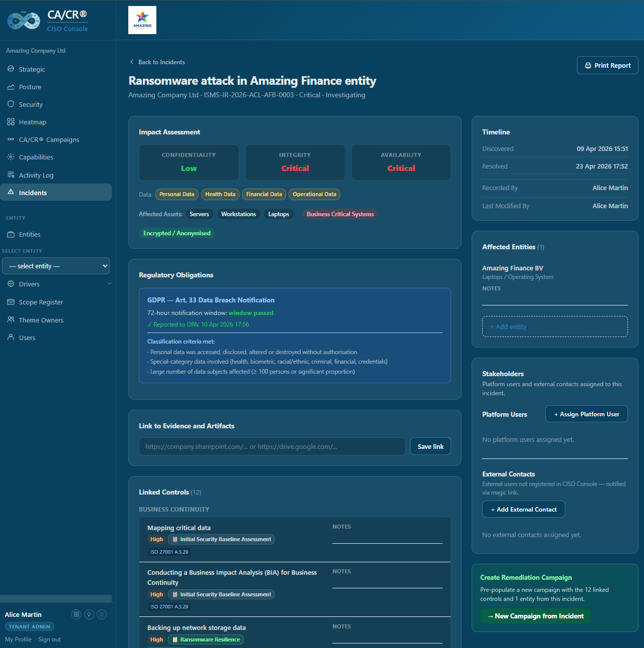Image resolution: width=644 pixels, height=648 pixels.
Task: Toggle the sun theme icon
Action: [x=102, y=614]
